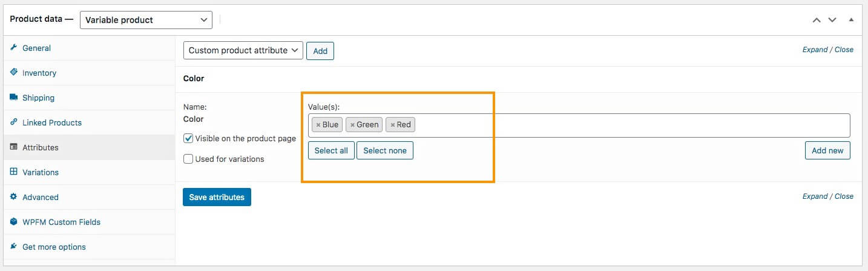Move Product data panel down arrow
The width and height of the screenshot is (868, 271).
coord(832,19)
